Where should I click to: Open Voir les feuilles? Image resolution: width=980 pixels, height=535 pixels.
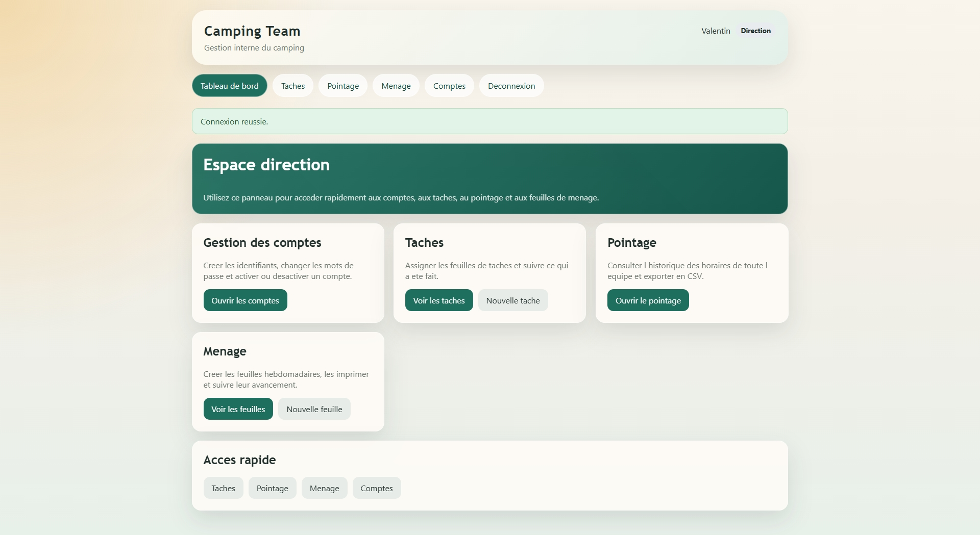238,409
